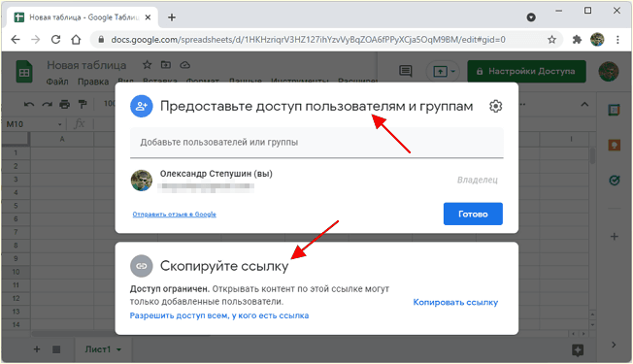The height and width of the screenshot is (364, 633).
Task: Open the Лист1 tab dropdown arrow
Action: click(x=119, y=349)
